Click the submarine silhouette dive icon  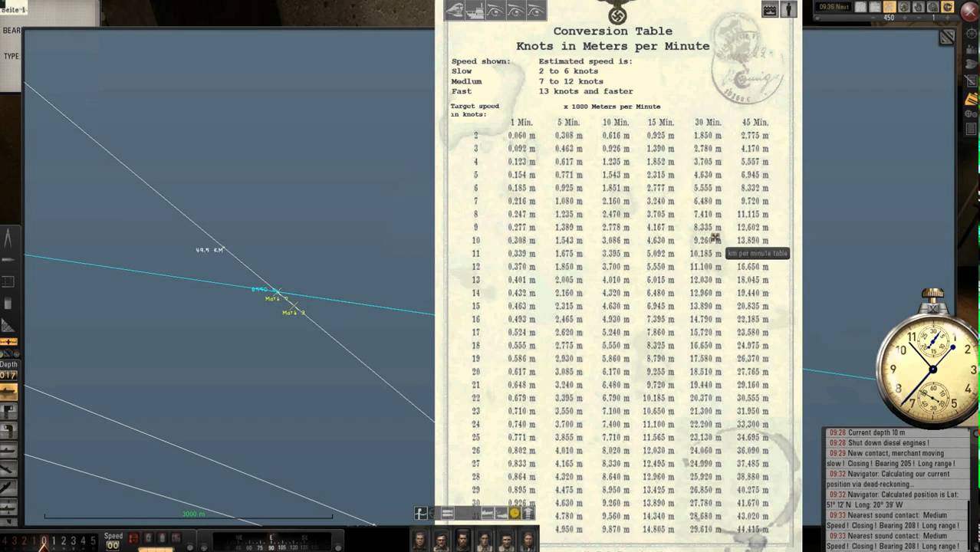point(8,450)
